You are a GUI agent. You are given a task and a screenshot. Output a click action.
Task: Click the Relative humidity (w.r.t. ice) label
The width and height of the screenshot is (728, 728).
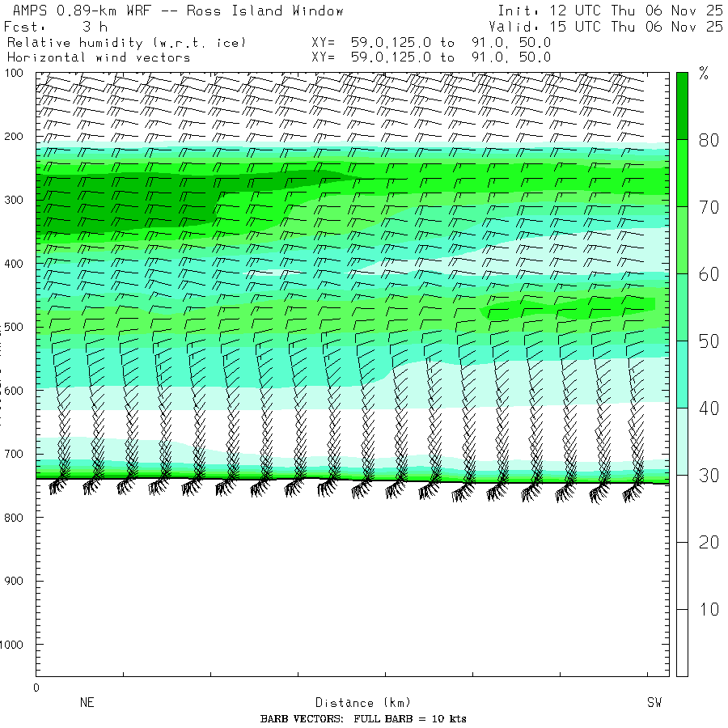click(126, 42)
